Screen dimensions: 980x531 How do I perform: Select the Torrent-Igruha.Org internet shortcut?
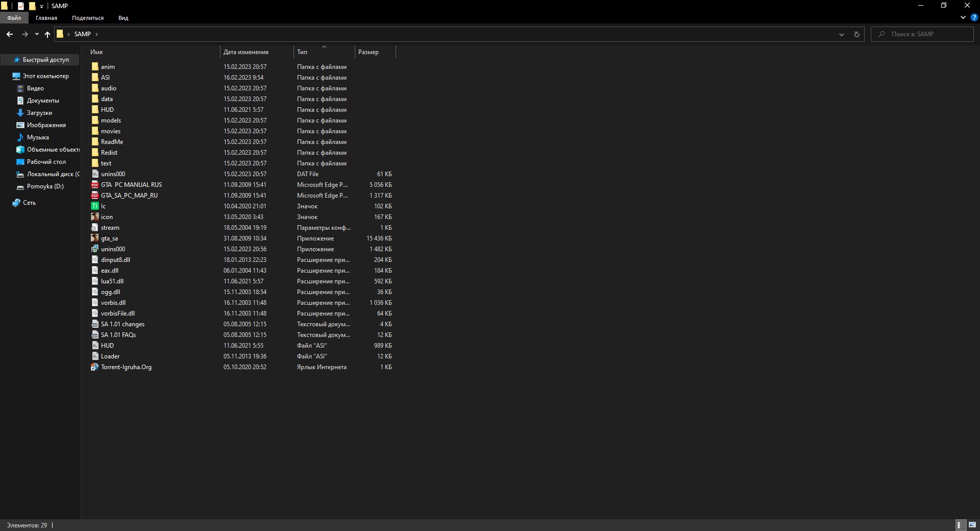[126, 367]
